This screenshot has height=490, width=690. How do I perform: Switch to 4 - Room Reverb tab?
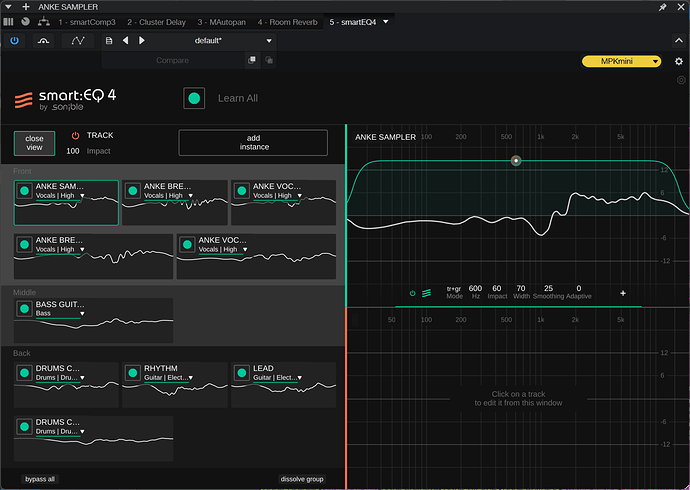point(287,22)
